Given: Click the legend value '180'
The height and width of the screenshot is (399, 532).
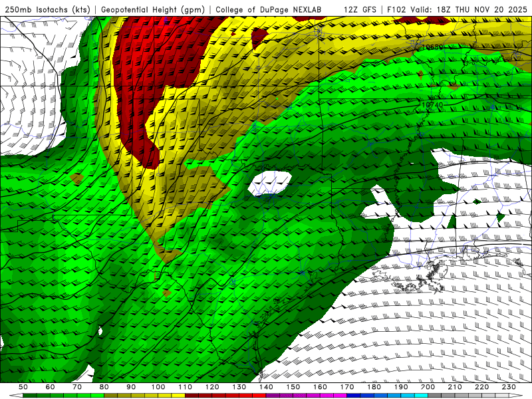Looking at the screenshot, I should click(x=374, y=387).
